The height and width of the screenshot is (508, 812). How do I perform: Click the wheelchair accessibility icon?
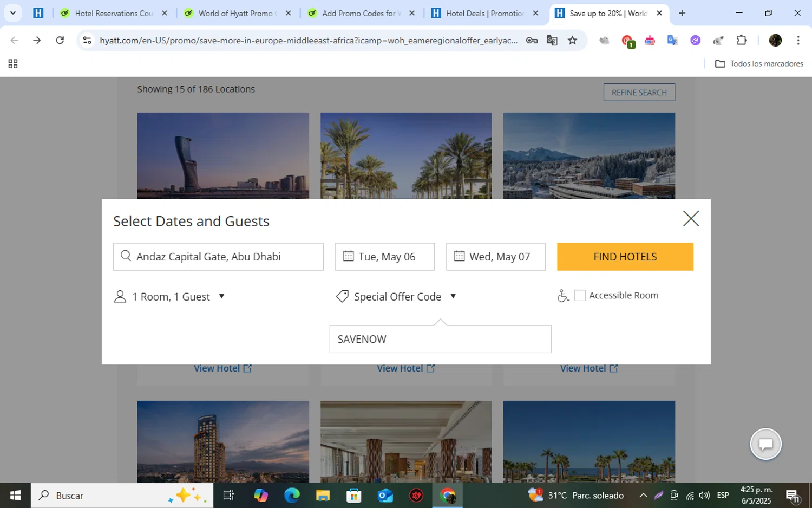[563, 296]
